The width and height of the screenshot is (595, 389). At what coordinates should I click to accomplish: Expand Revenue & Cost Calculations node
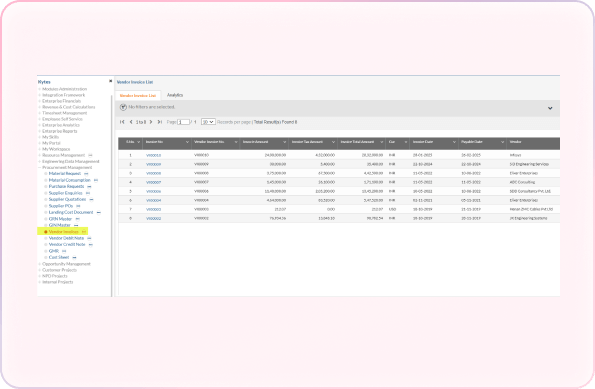click(x=39, y=107)
